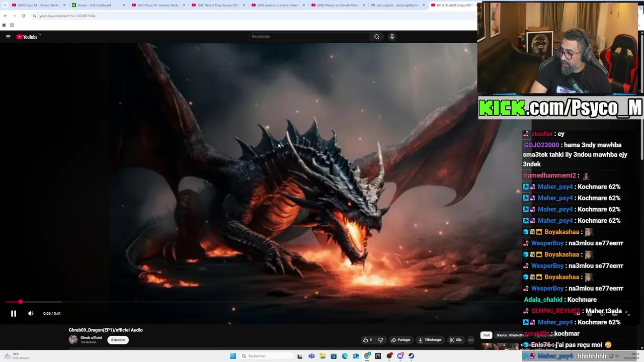Mute the video using the speaker icon
The height and width of the screenshot is (362, 644).
pos(31,313)
